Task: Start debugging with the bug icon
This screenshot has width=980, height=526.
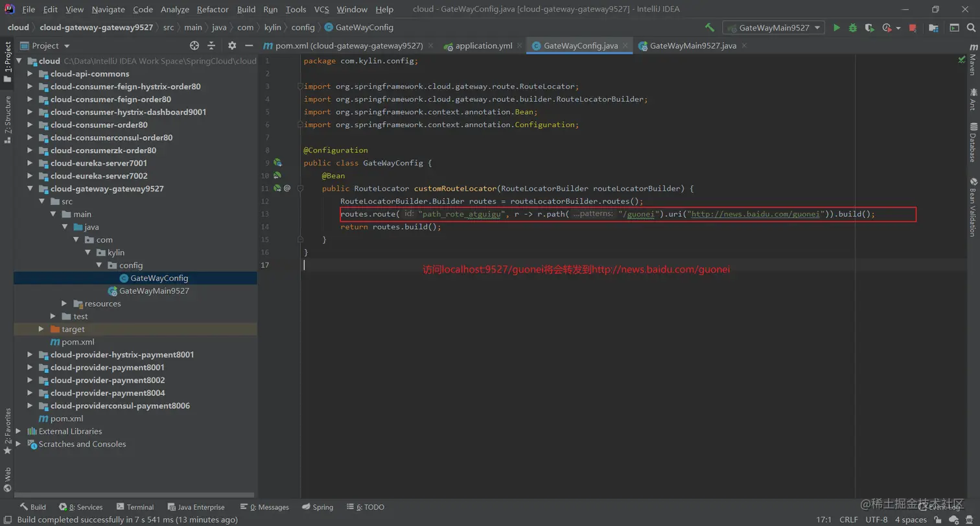Action: click(853, 28)
